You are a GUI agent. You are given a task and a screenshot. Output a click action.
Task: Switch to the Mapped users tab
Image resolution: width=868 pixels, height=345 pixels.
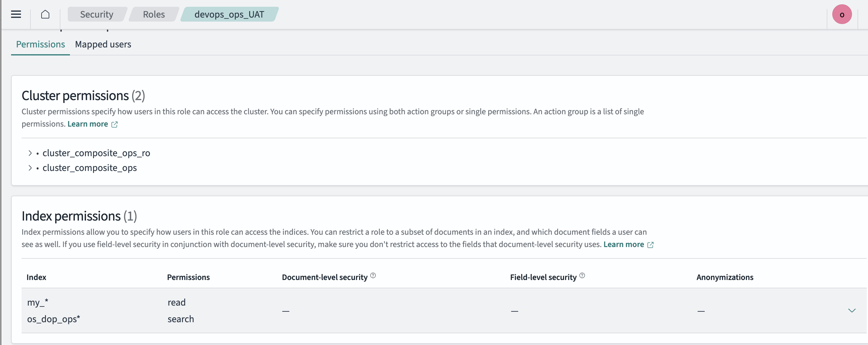click(103, 44)
